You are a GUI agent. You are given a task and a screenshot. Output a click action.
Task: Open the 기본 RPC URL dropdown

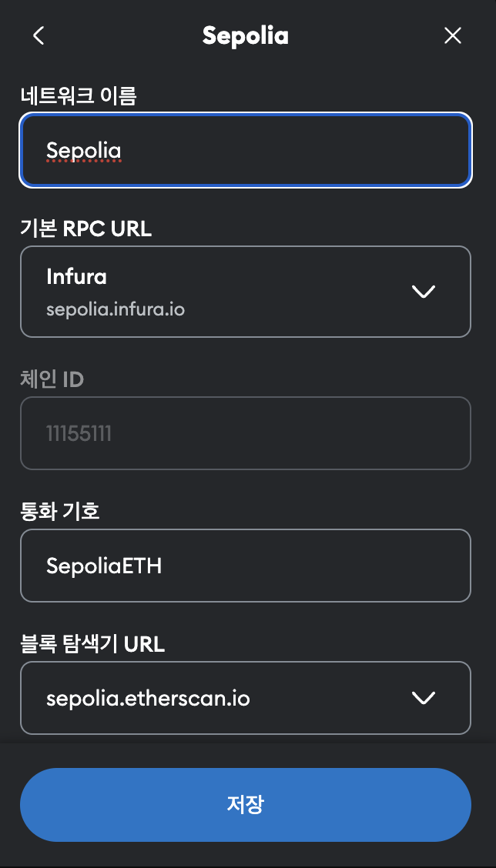coord(246,291)
